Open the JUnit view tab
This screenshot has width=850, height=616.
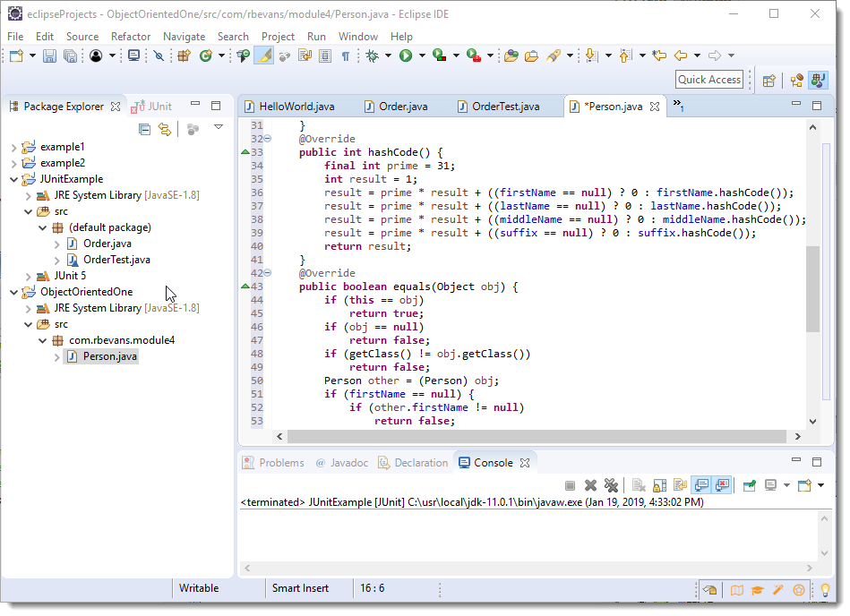tap(151, 107)
